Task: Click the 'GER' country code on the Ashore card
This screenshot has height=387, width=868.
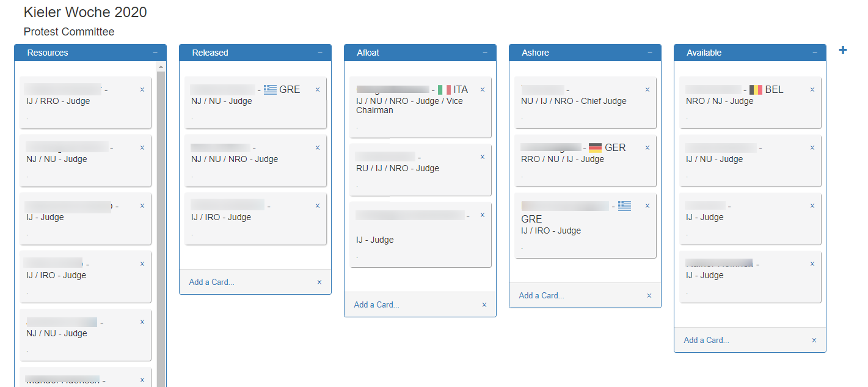Action: [x=615, y=147]
